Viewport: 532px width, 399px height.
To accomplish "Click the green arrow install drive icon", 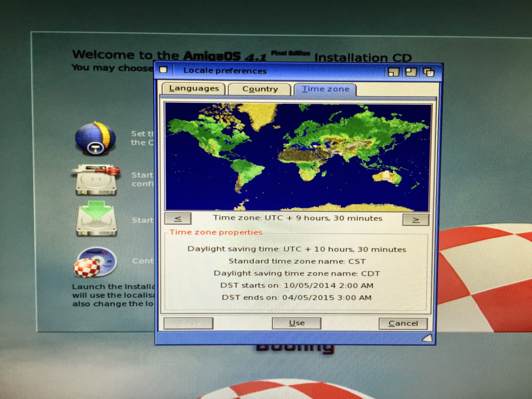I will 96,218.
